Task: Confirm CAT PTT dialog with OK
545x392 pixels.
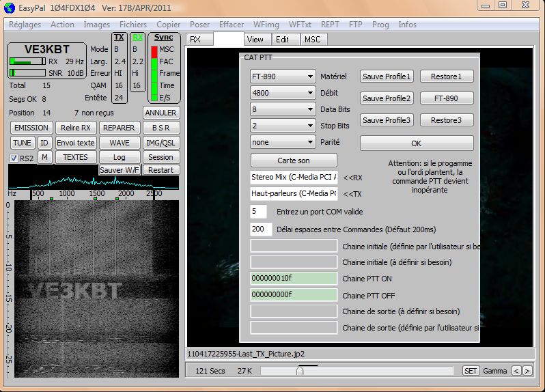Action: [417, 143]
